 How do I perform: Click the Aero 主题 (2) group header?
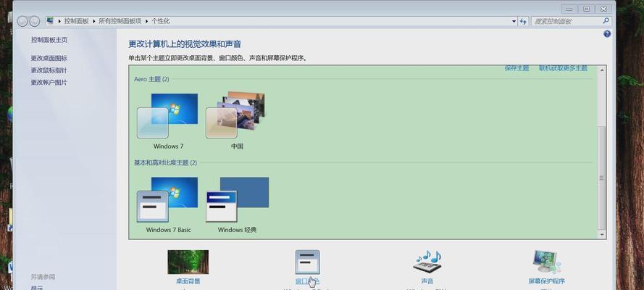[151, 79]
